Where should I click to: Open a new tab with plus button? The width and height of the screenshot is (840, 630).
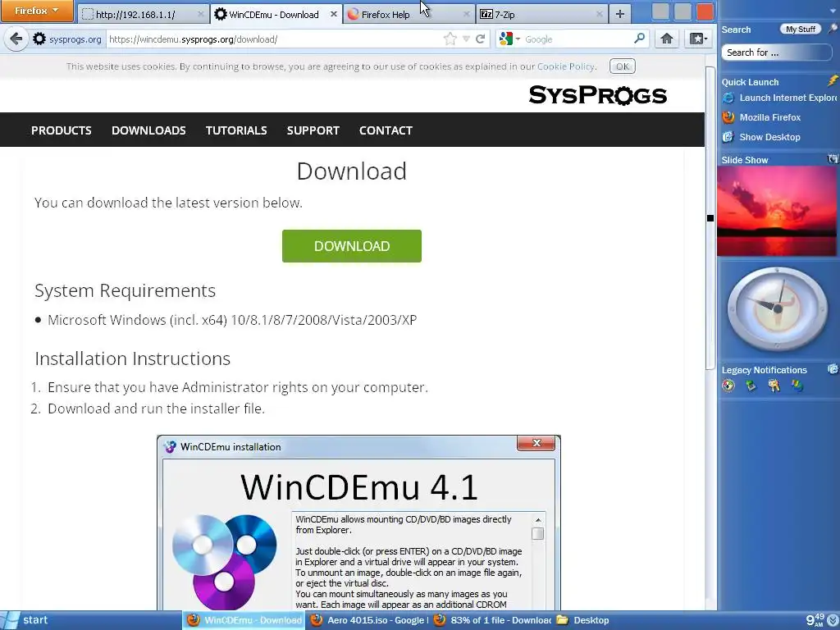point(620,15)
